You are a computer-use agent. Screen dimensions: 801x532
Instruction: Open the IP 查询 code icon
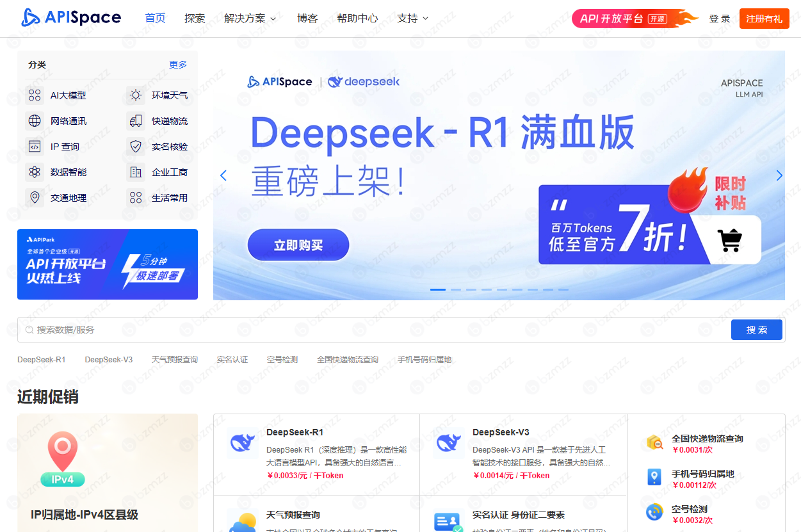(35, 147)
